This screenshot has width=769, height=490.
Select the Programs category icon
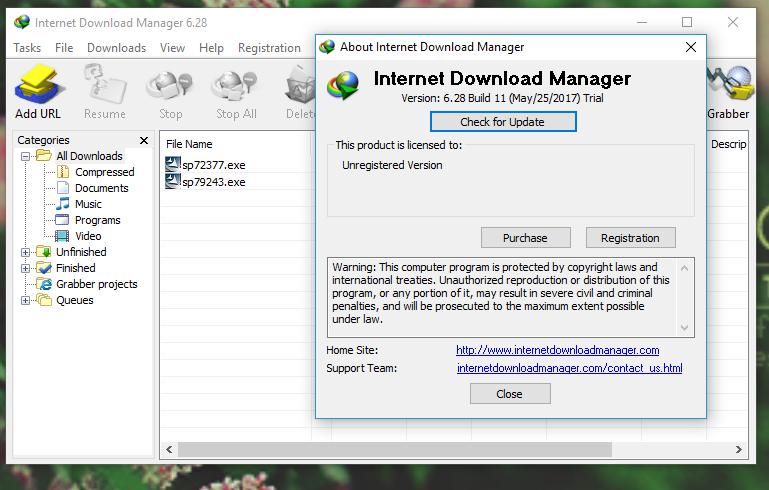62,220
